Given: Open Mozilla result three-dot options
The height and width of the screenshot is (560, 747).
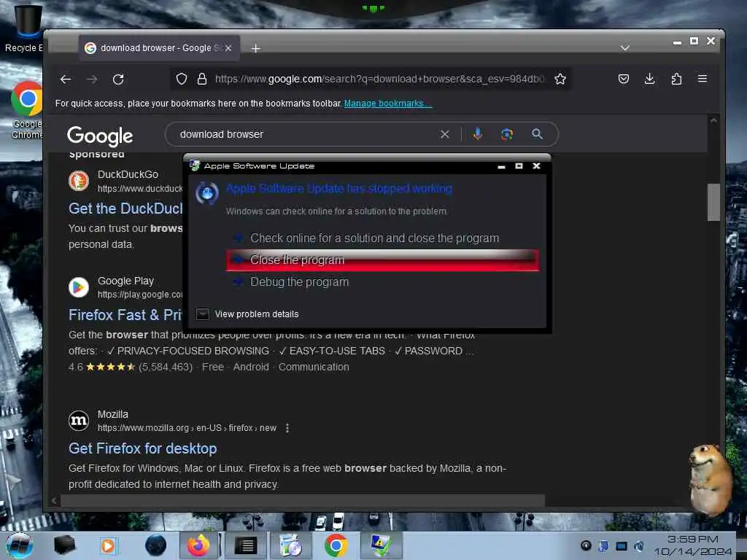Looking at the screenshot, I should click(287, 428).
